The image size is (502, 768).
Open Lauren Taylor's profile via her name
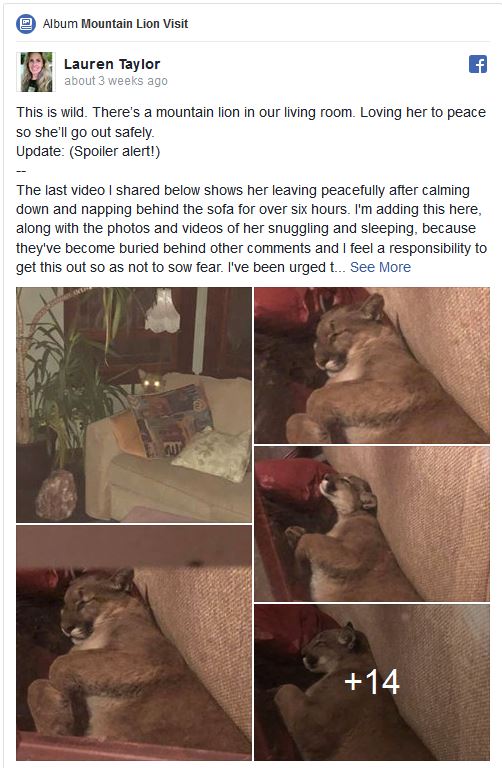pyautogui.click(x=112, y=64)
